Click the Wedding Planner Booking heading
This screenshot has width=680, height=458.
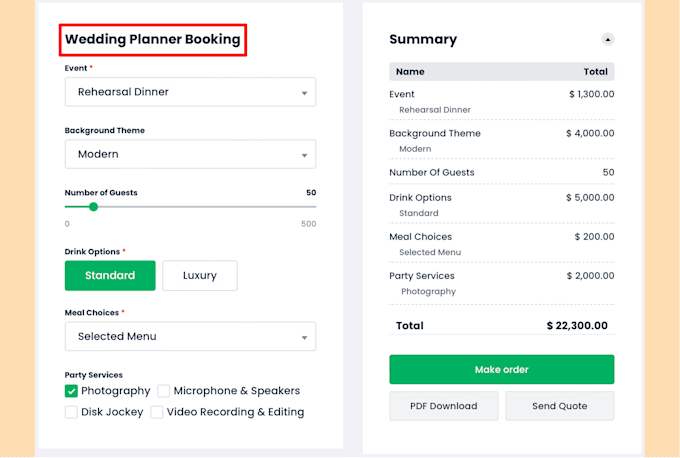point(153,39)
